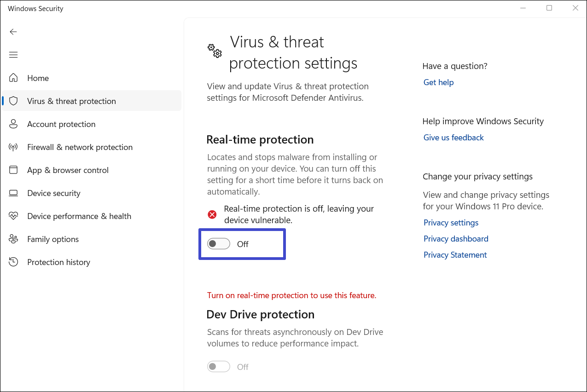
Task: Maximize the Windows Security window
Action: click(x=549, y=8)
